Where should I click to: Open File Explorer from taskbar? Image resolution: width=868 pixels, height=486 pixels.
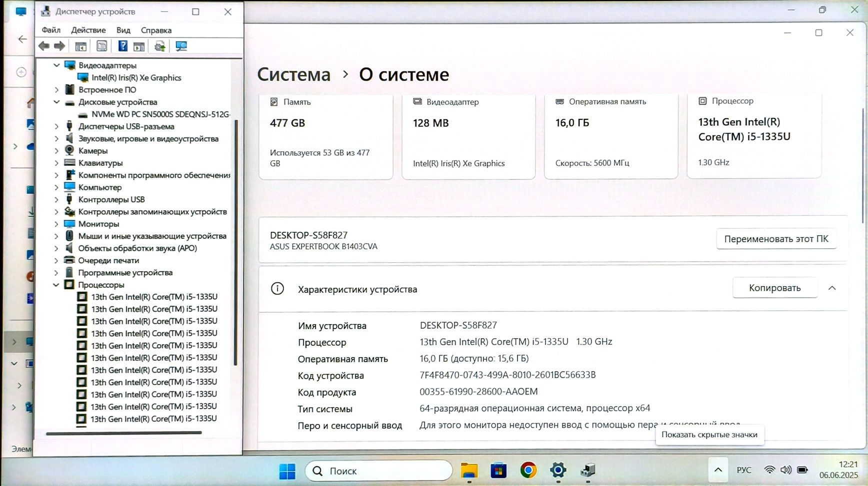pyautogui.click(x=469, y=471)
